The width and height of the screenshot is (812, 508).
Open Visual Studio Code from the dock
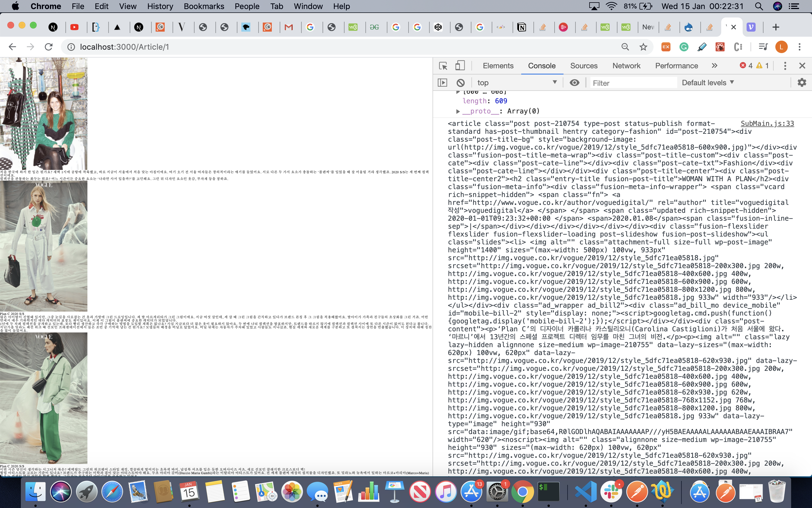click(x=586, y=492)
